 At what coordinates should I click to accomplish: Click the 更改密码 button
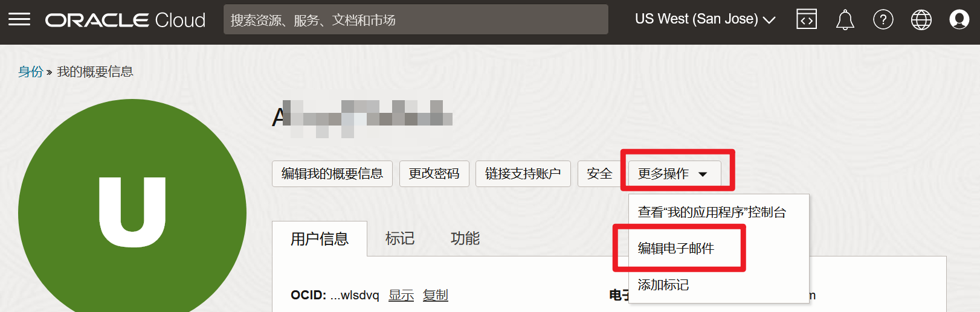pos(434,174)
